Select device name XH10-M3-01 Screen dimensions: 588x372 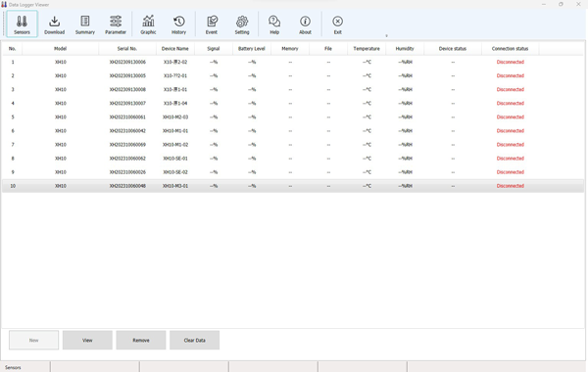175,186
